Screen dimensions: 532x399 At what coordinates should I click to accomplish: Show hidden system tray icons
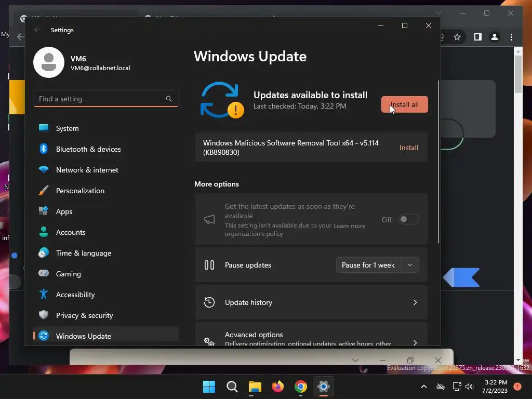[424, 387]
